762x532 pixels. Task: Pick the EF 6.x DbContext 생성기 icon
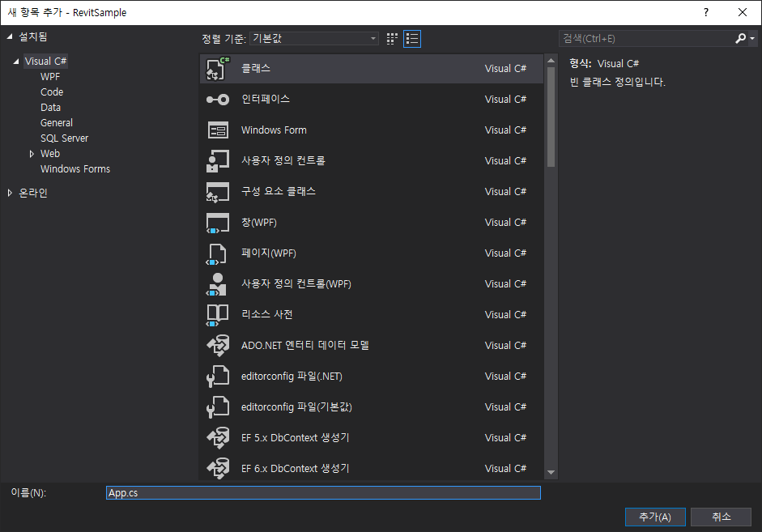(218, 469)
